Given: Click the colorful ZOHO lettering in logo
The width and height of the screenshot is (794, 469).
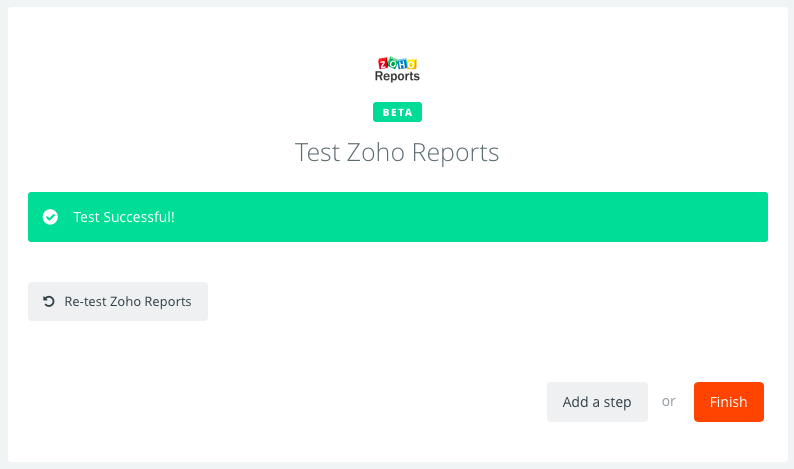Looking at the screenshot, I should point(397,63).
